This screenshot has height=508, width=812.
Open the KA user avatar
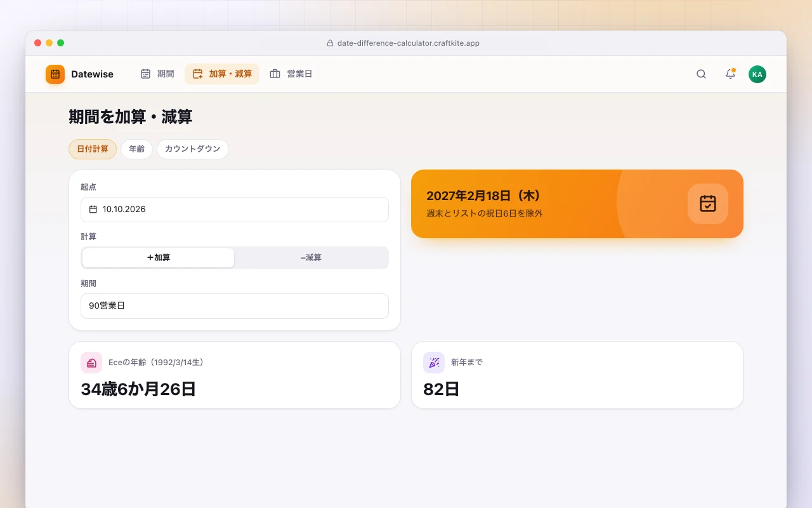point(757,74)
